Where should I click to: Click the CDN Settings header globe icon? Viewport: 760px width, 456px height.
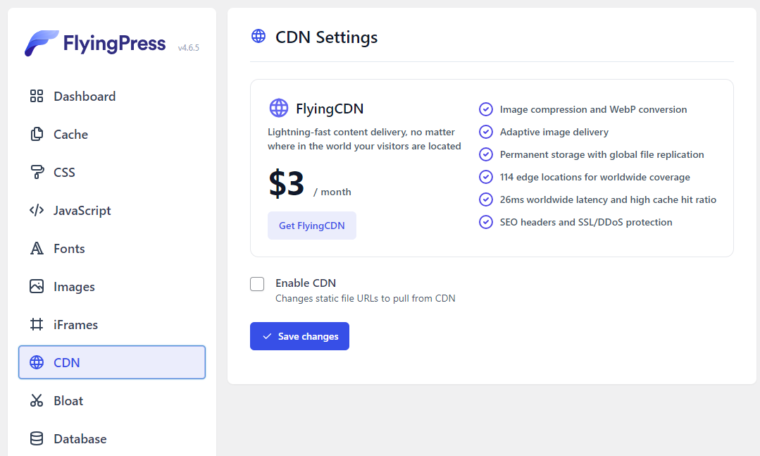click(x=258, y=36)
